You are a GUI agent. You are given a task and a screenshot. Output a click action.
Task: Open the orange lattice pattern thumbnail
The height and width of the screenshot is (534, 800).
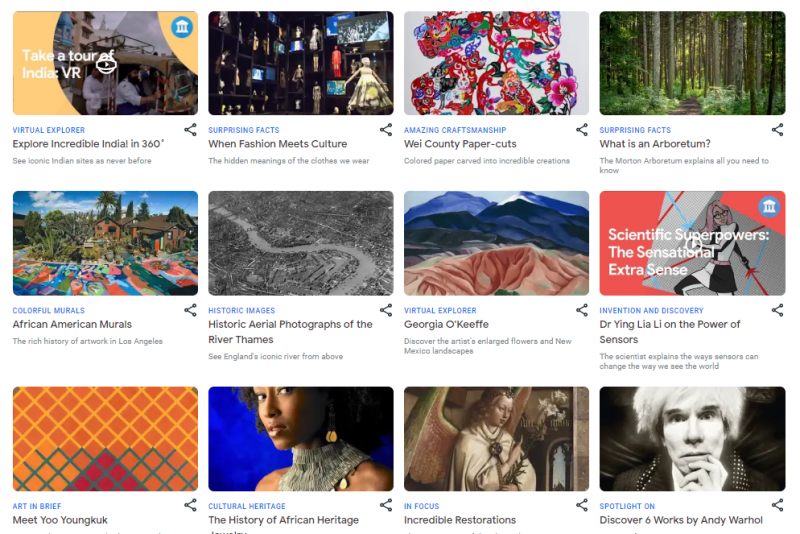pyautogui.click(x=105, y=439)
